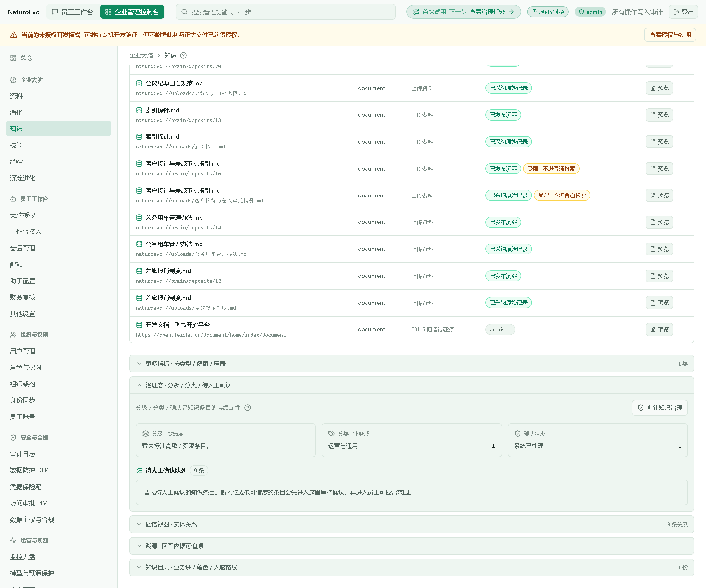Click 企业大脑 breadcrumb link
The width and height of the screenshot is (706, 588).
141,55
